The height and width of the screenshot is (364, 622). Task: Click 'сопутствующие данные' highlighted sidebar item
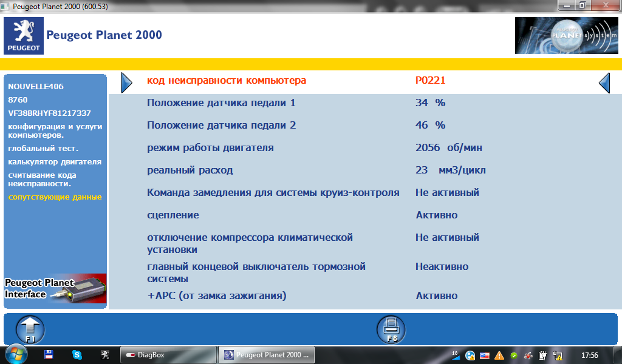click(x=55, y=197)
